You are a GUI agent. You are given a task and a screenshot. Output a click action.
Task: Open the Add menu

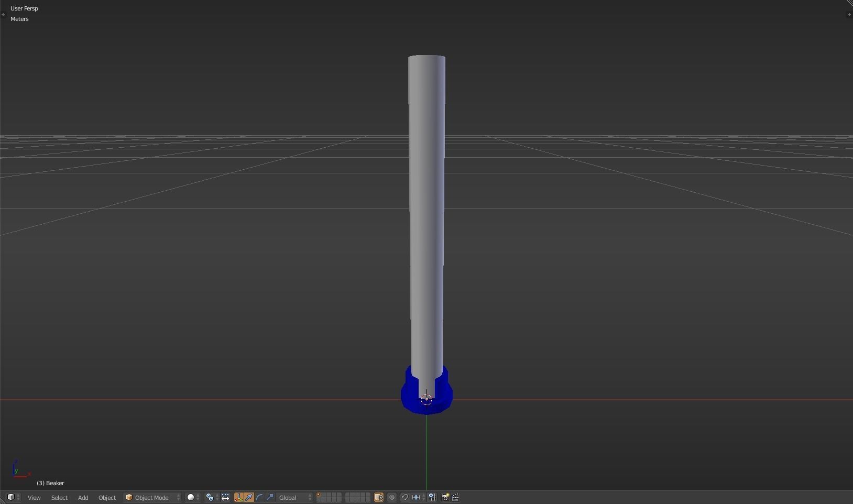(83, 497)
